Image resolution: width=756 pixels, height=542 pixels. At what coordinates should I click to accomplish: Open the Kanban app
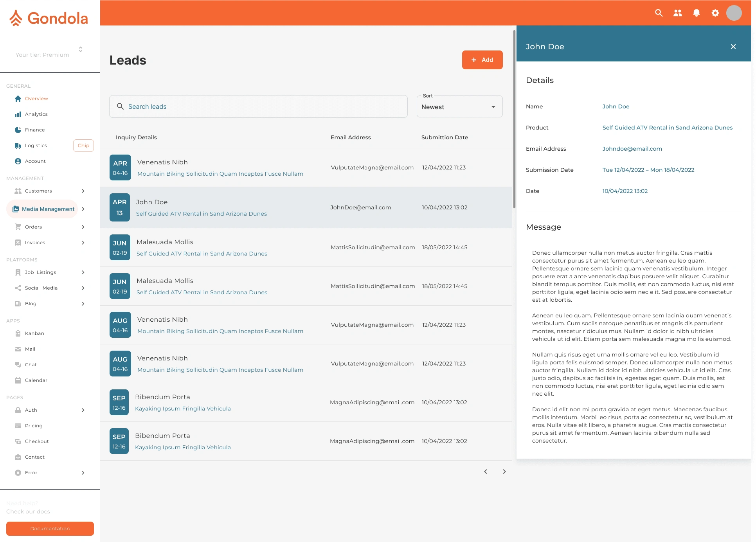(34, 333)
